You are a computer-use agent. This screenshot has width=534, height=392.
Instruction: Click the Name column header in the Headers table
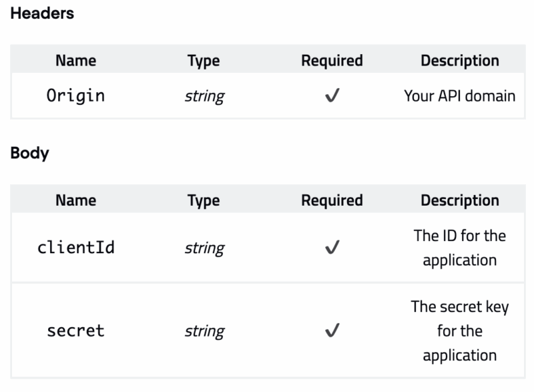tap(75, 60)
